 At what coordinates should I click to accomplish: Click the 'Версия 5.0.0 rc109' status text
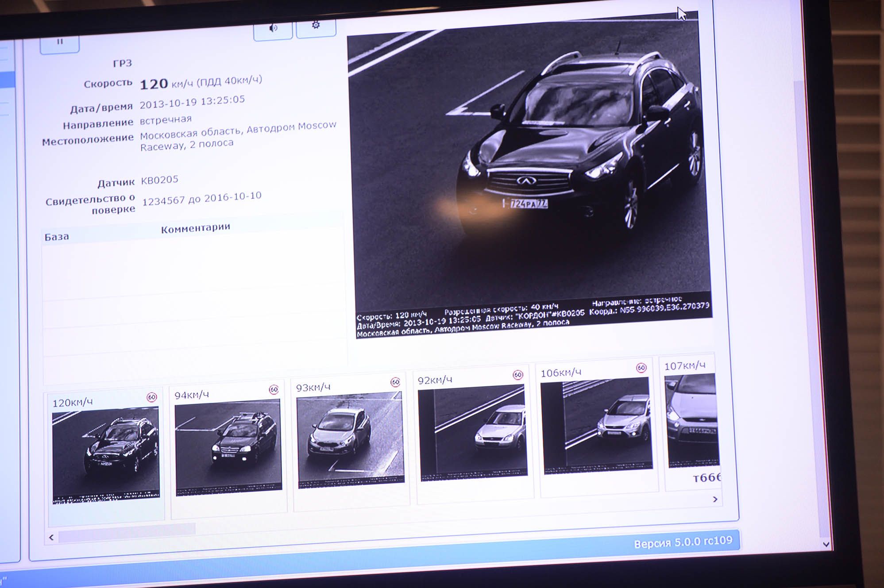[x=683, y=542]
